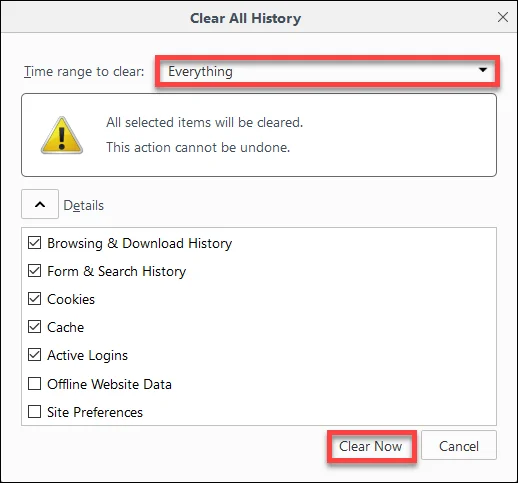The image size is (518, 483).
Task: Uncheck the Cookies checkbox
Action: (35, 299)
